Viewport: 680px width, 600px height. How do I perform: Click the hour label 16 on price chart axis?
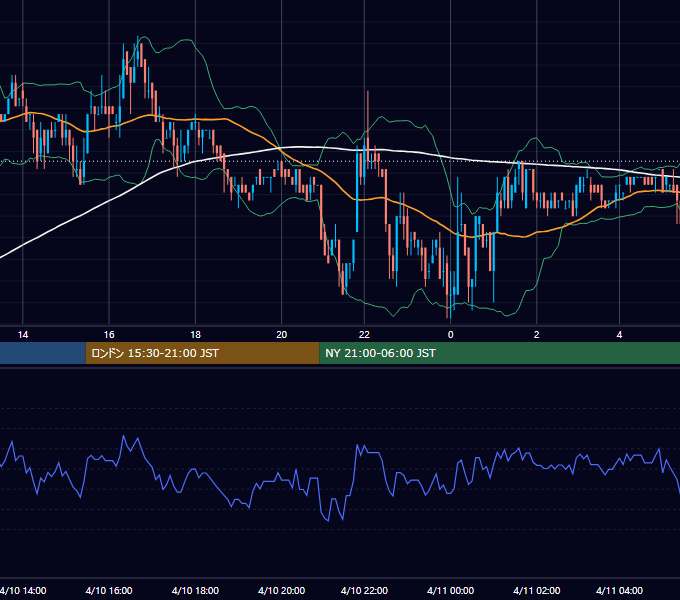pyautogui.click(x=109, y=335)
